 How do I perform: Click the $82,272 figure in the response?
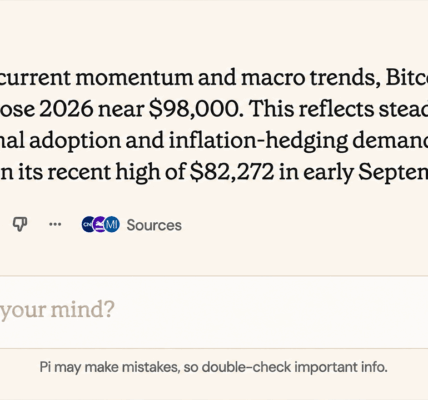(x=232, y=172)
